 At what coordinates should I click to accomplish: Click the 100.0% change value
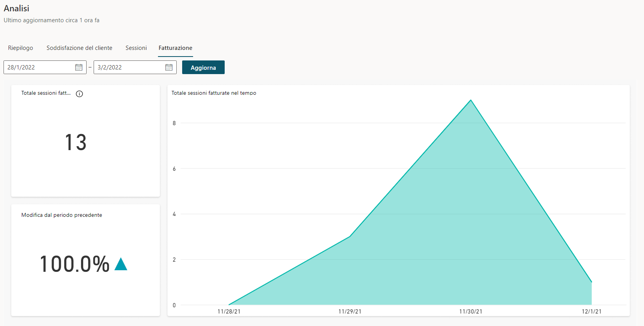(75, 264)
